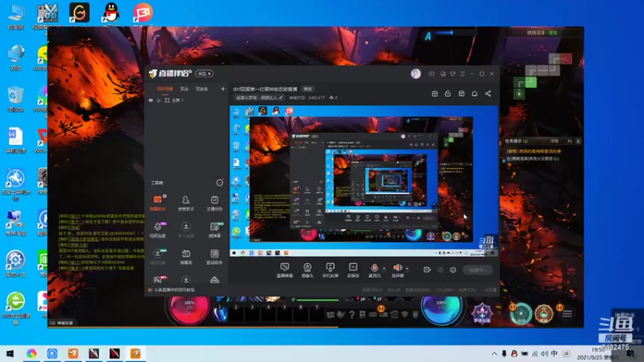Image resolution: width=644 pixels, height=362 pixels.
Task: Click the game question-mark help icon
Action: point(352,315)
